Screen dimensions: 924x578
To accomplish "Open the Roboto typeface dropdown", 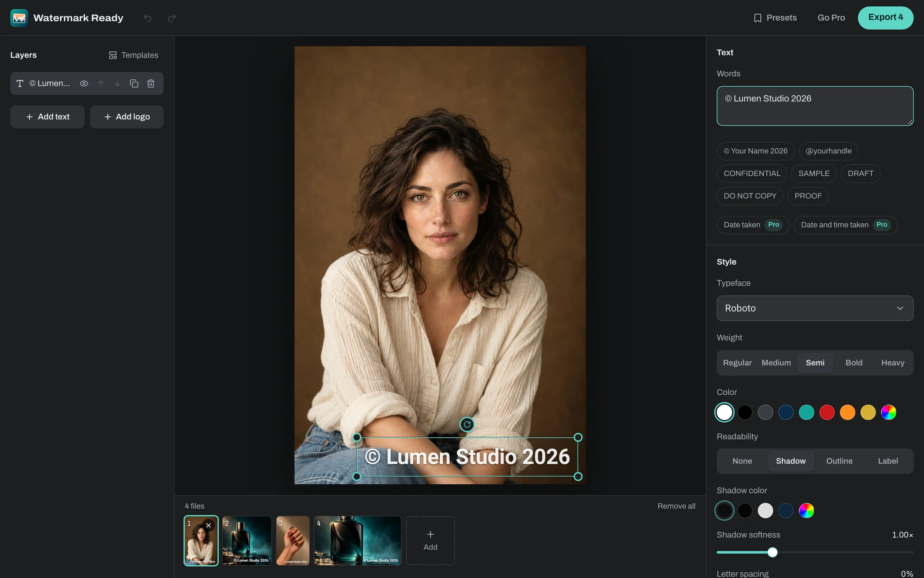I will (x=815, y=308).
